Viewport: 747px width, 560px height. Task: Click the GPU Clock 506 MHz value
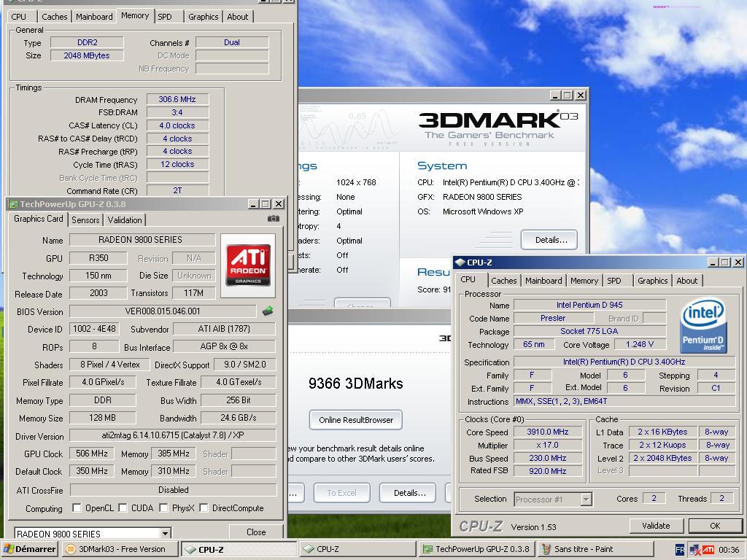click(91, 454)
